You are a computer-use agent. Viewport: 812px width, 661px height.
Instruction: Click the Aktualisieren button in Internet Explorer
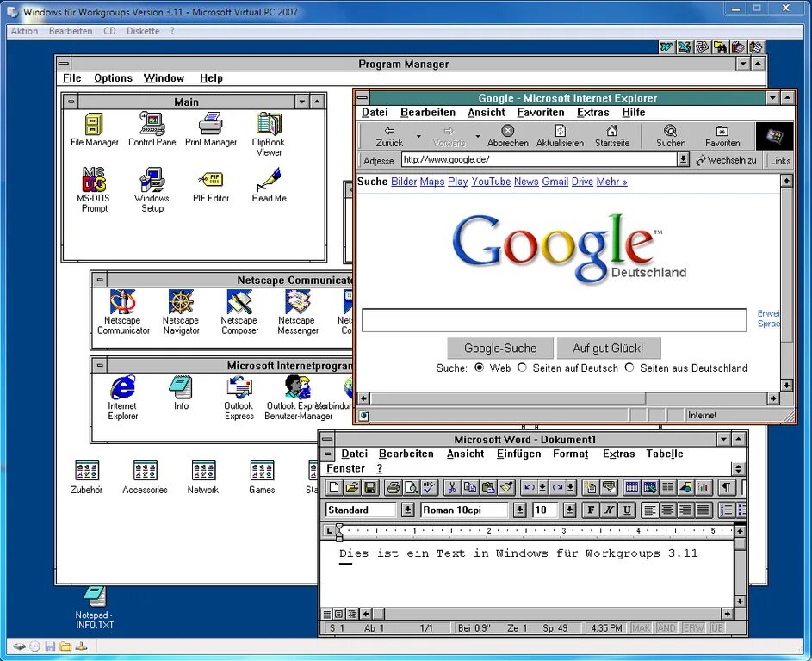click(x=560, y=136)
